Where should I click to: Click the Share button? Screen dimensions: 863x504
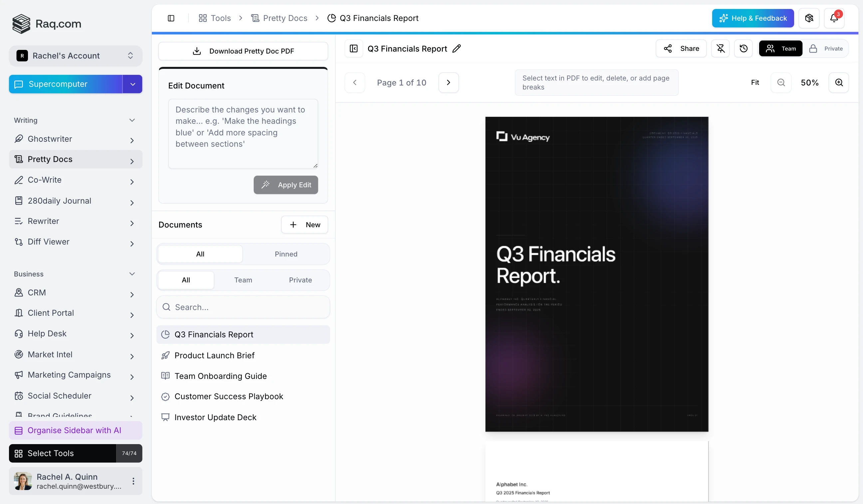tap(681, 49)
